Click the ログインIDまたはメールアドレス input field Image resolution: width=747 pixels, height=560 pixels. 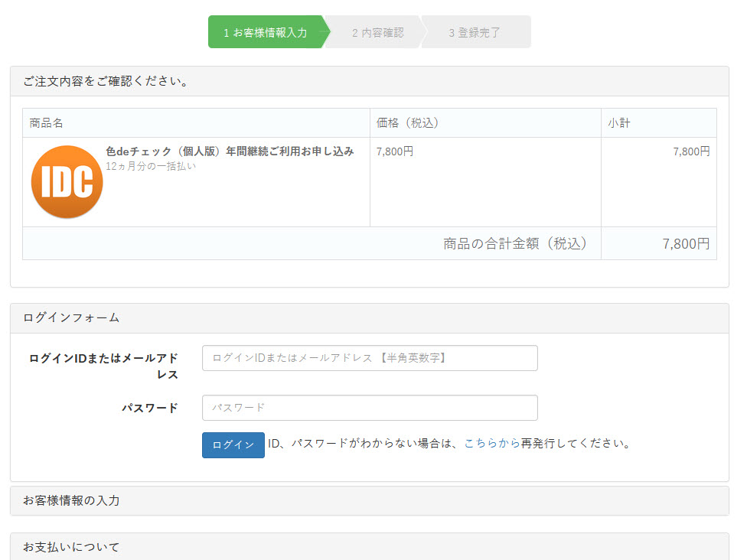(x=370, y=358)
